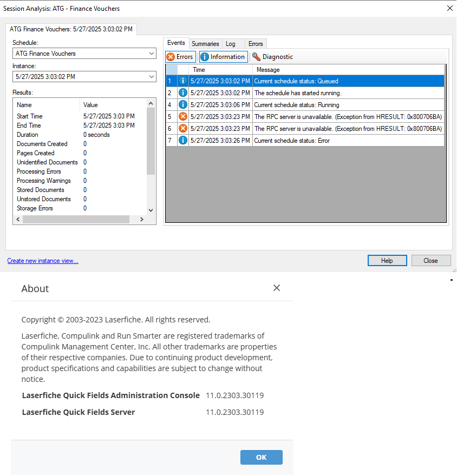The width and height of the screenshot is (457, 476).
Task: Select the Processing Errors result row
Action: (80, 171)
